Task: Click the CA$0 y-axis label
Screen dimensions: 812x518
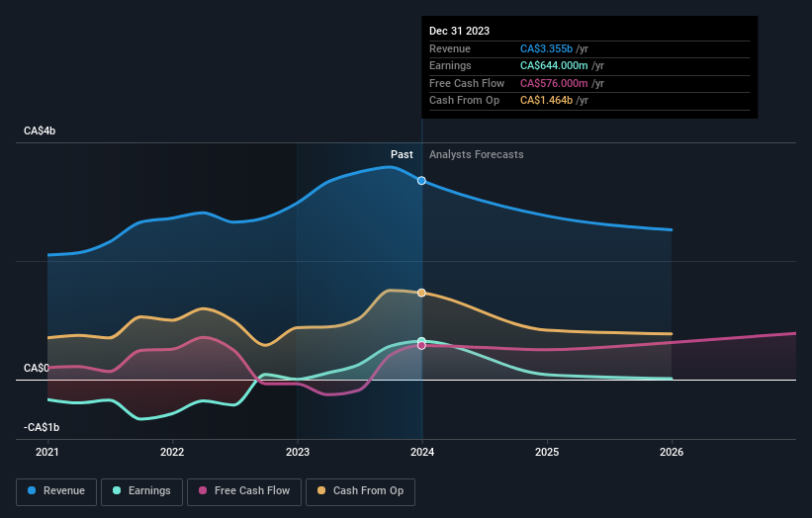Action: (37, 368)
